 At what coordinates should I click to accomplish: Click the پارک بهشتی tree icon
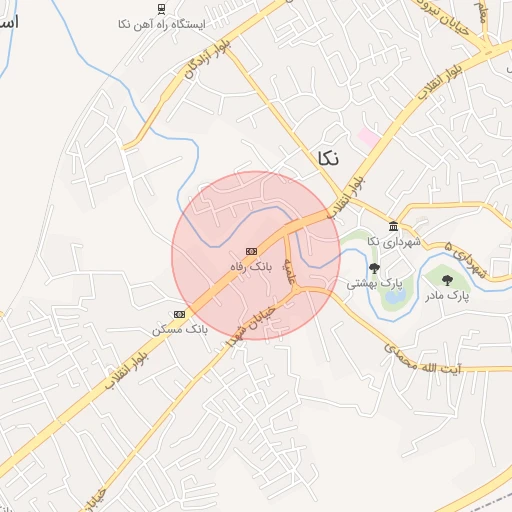point(374,268)
